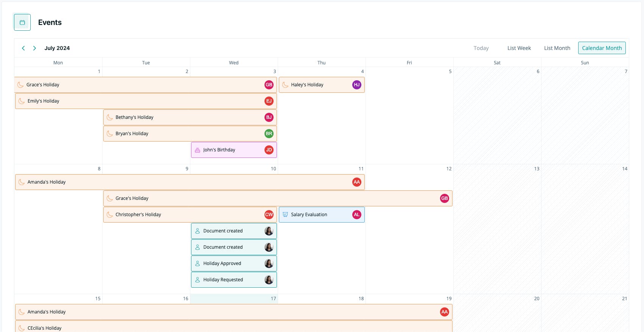Switch to List Month view
The width and height of the screenshot is (644, 332).
(x=557, y=48)
